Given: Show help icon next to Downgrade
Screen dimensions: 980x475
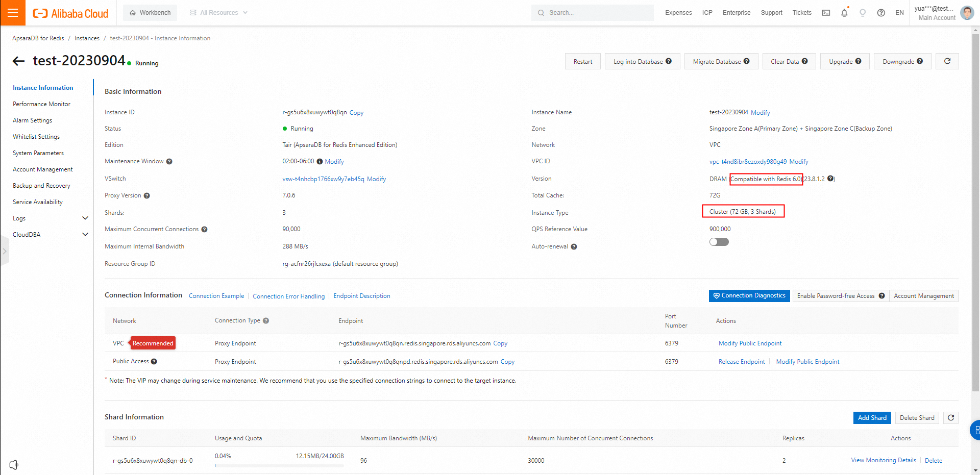Looking at the screenshot, I should tap(920, 61).
